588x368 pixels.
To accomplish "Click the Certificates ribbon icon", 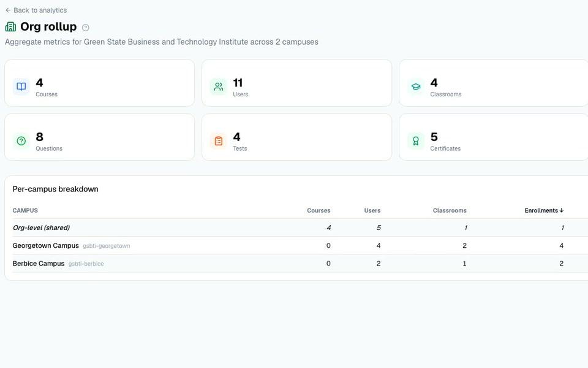I will pyautogui.click(x=416, y=141).
